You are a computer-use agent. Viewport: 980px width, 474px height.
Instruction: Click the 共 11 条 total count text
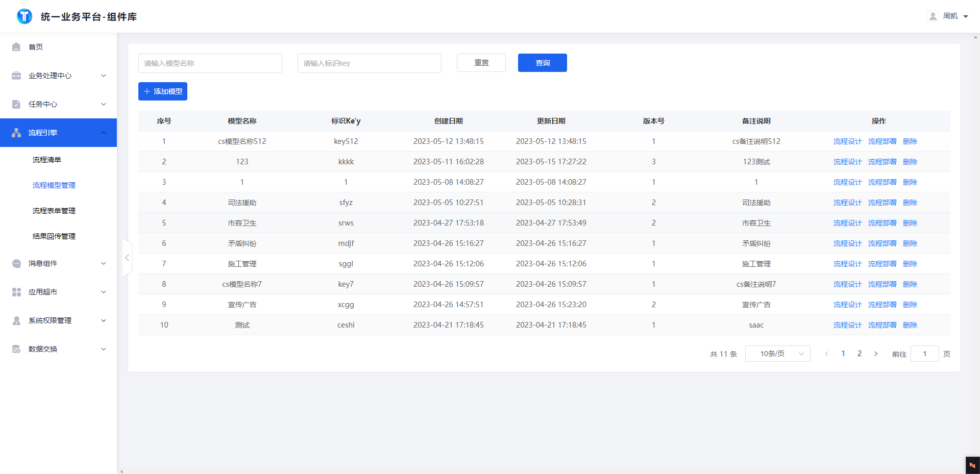point(724,354)
